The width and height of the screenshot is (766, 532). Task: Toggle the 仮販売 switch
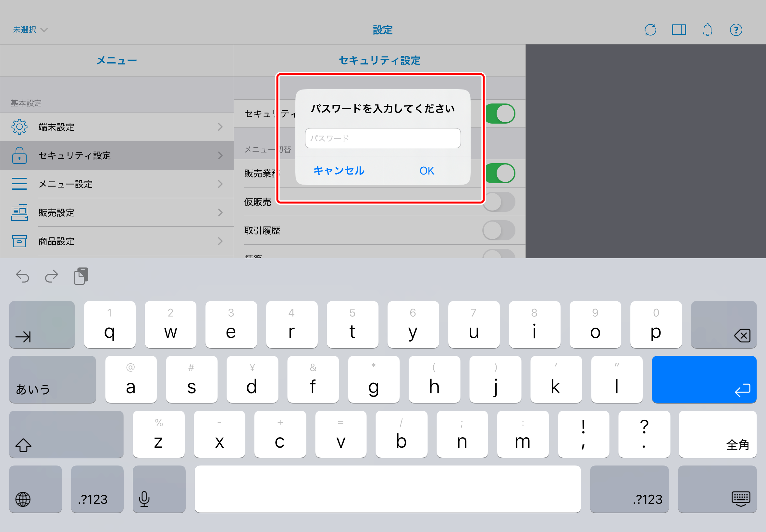[499, 202]
